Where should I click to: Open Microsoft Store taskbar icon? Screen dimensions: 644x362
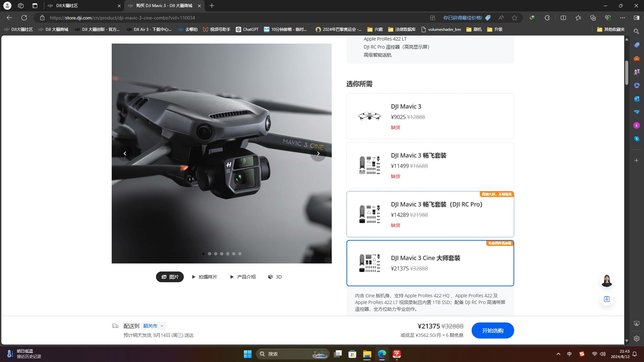point(352,354)
